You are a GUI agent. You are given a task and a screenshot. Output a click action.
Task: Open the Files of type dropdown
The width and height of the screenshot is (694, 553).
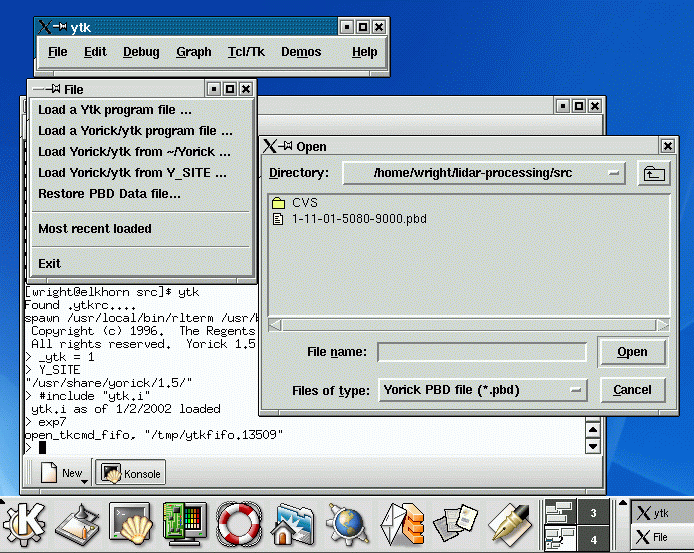coord(575,390)
